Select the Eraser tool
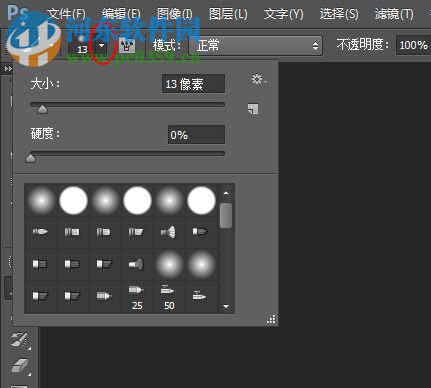The height and width of the screenshot is (388, 431). click(x=20, y=366)
